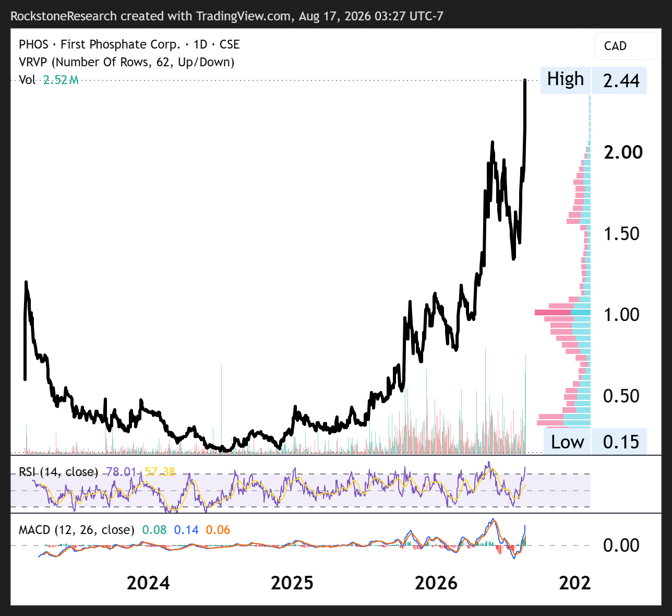Select the MACD (12, 26, close) label
Viewport: 672px width, 616px height.
click(77, 530)
